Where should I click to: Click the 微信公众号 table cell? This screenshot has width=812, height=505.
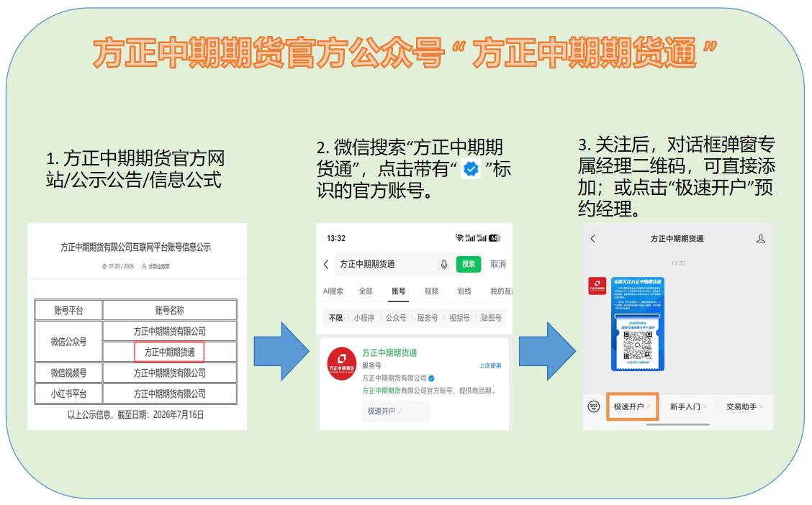tap(68, 342)
